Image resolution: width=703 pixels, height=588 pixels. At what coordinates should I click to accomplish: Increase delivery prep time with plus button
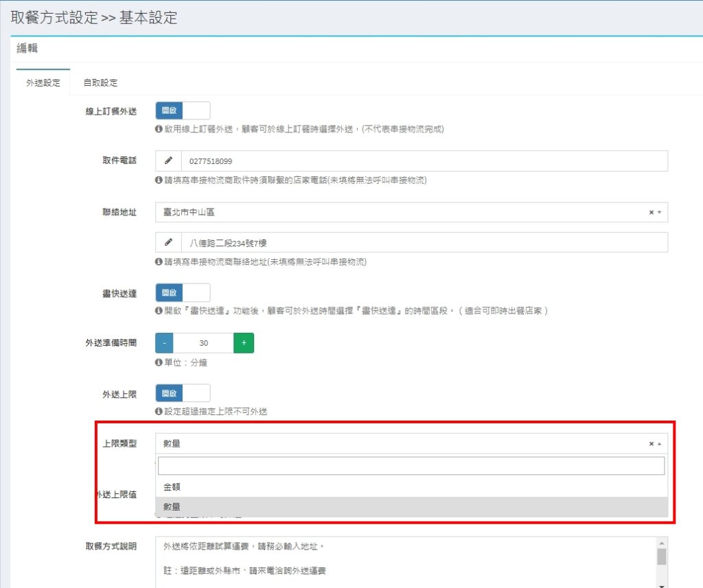pyautogui.click(x=244, y=343)
